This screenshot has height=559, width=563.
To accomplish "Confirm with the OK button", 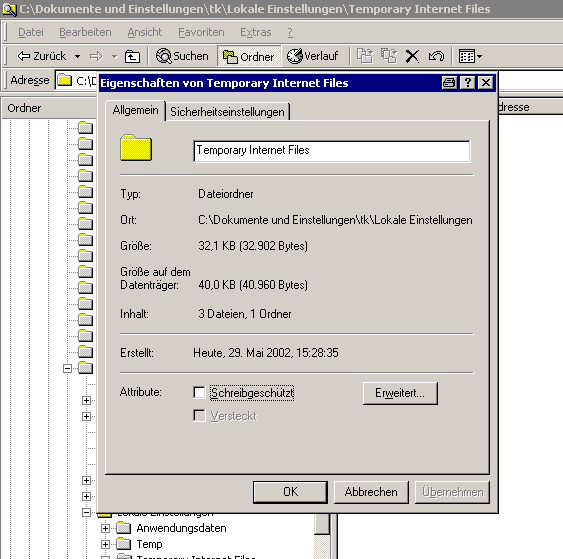I will [x=290, y=492].
